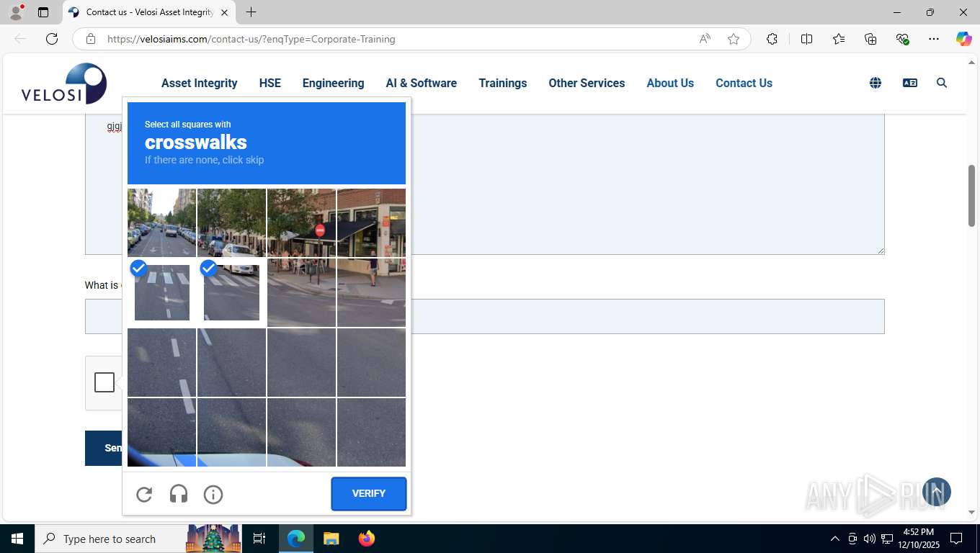Open the notification center
This screenshot has width=980, height=553.
pyautogui.click(x=956, y=539)
